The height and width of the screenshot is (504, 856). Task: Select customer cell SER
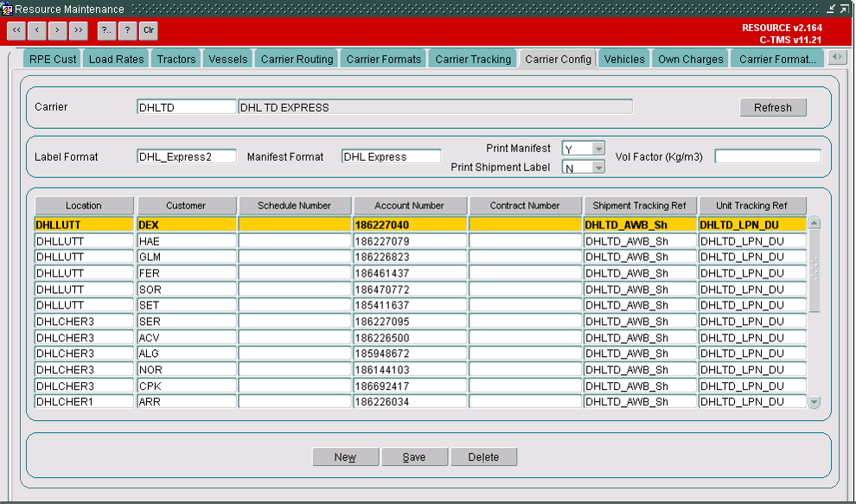click(x=187, y=321)
